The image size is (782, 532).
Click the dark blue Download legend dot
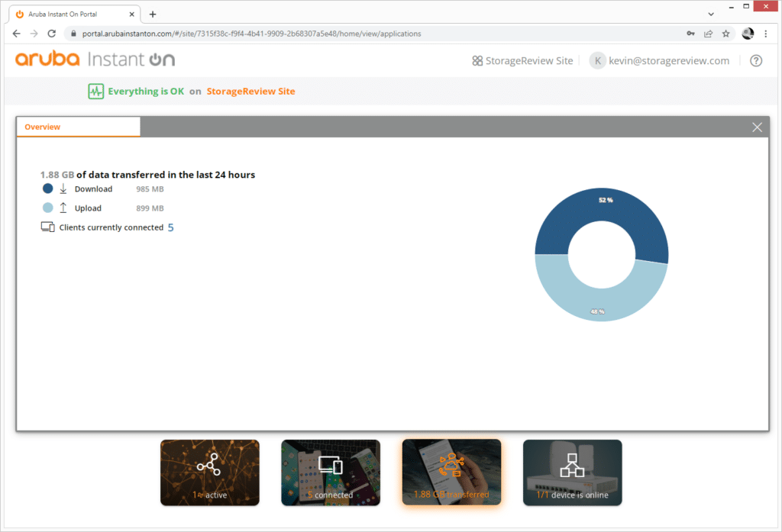click(48, 189)
